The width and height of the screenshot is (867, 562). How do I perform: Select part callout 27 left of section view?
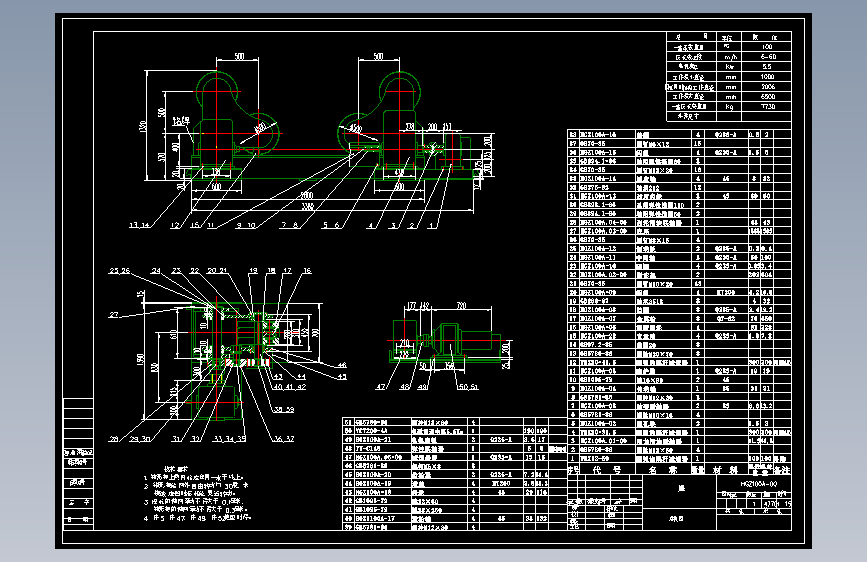(113, 315)
